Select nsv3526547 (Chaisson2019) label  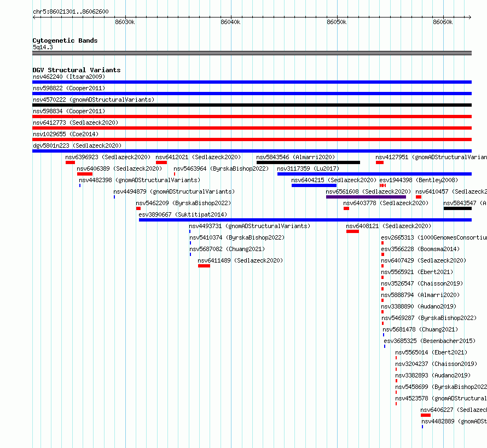[x=422, y=283]
